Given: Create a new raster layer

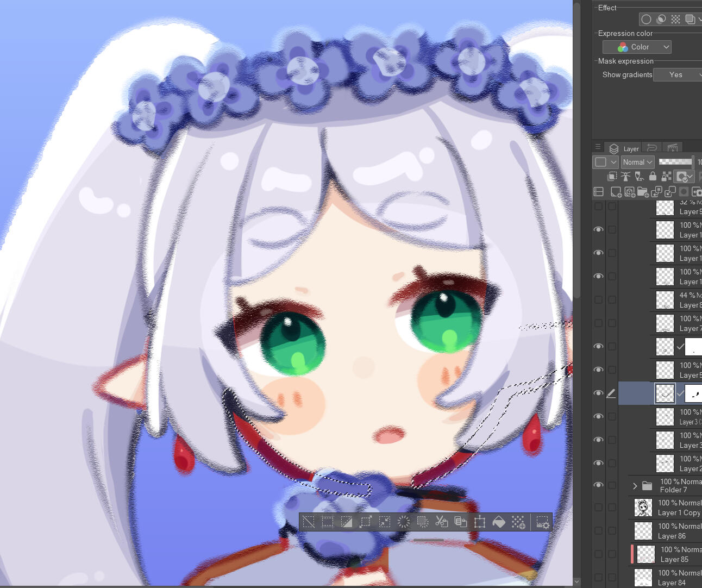Looking at the screenshot, I should 616,192.
